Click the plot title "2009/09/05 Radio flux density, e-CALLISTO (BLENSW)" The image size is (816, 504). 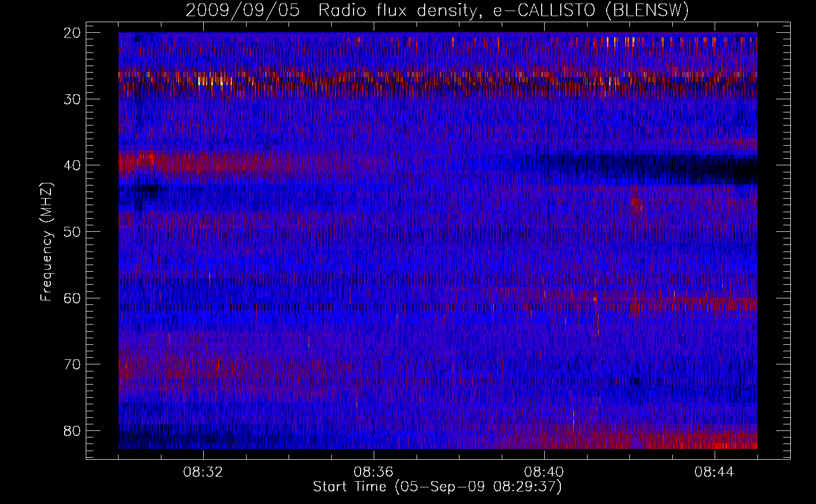(437, 11)
